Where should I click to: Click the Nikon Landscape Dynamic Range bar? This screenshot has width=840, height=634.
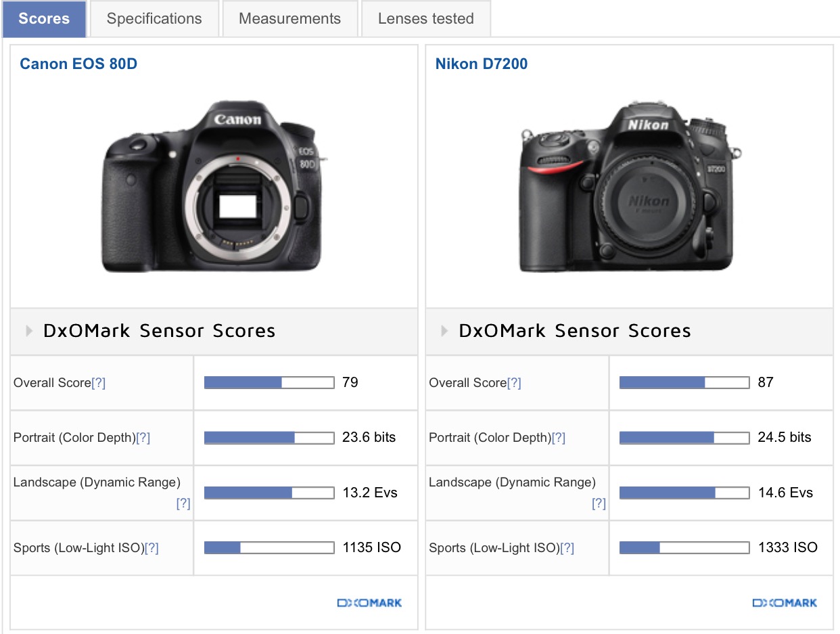pos(684,493)
